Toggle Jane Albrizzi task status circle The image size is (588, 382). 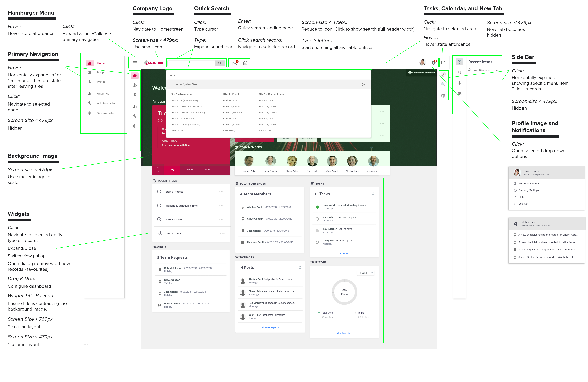click(317, 219)
